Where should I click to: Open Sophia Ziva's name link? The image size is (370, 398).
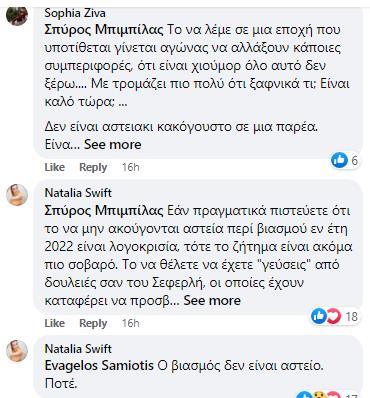75,13
